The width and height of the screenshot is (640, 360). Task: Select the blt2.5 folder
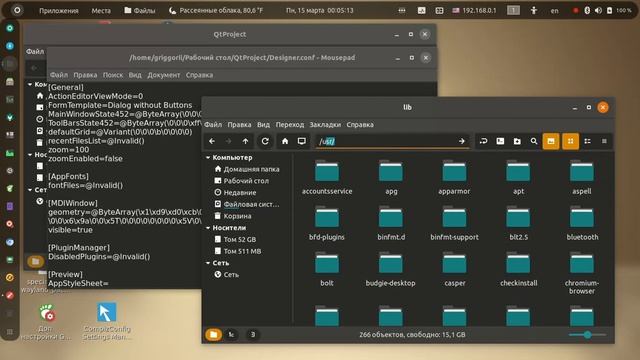(518, 223)
